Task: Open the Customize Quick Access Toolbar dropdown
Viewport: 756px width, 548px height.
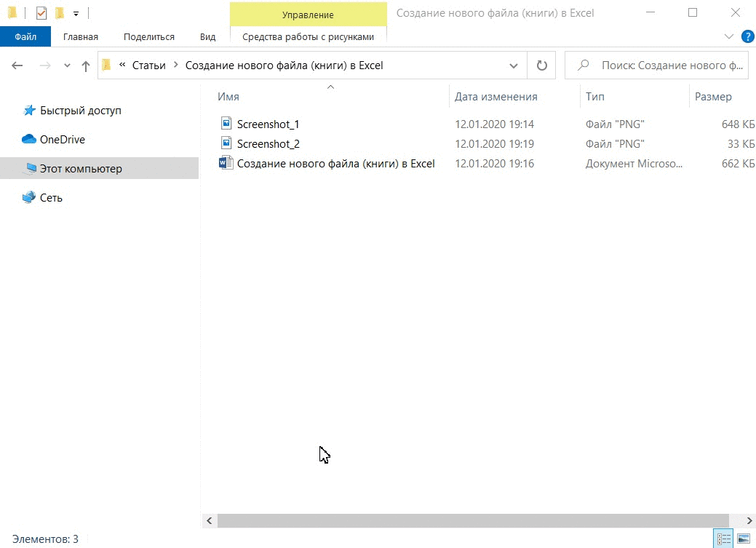Action: tap(76, 14)
